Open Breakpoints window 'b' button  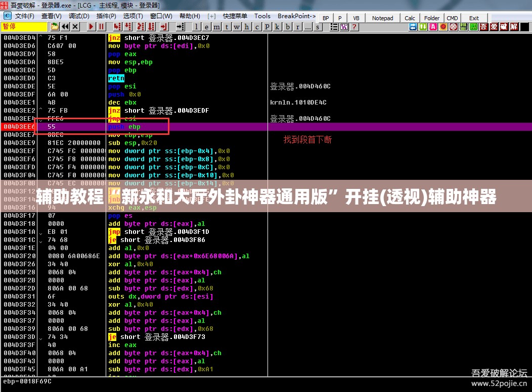point(287,27)
